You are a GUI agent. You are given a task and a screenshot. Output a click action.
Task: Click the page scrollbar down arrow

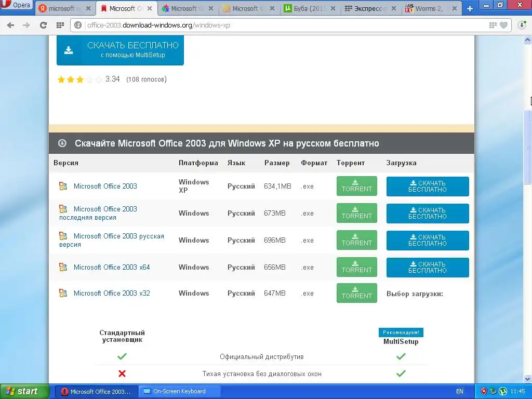point(528,379)
